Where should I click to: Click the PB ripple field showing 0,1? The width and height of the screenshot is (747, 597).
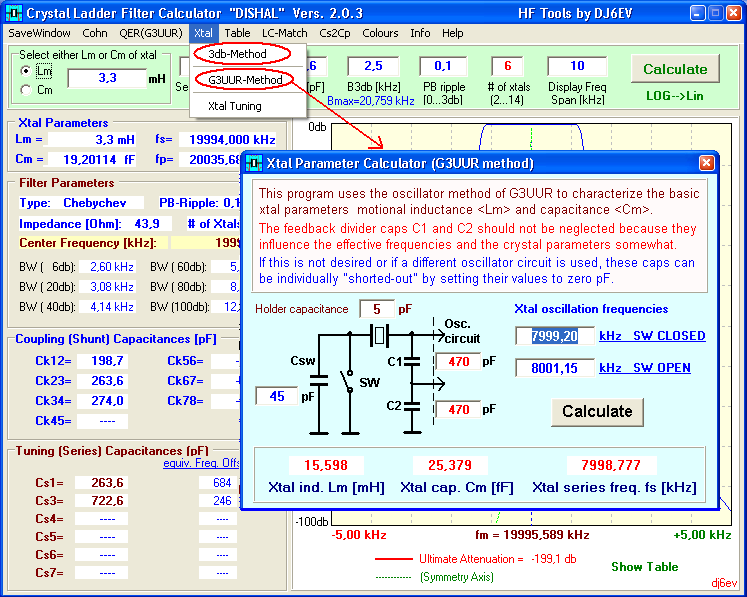pos(443,66)
